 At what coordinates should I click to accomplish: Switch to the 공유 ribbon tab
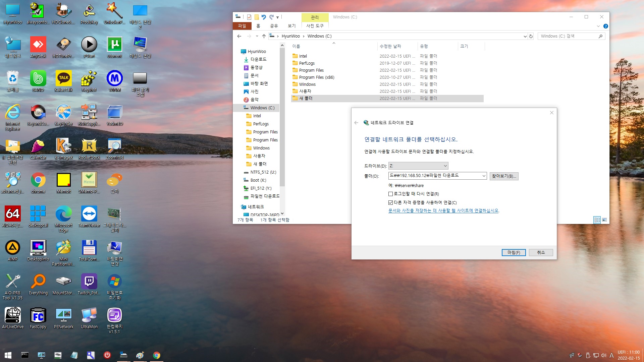tap(274, 26)
